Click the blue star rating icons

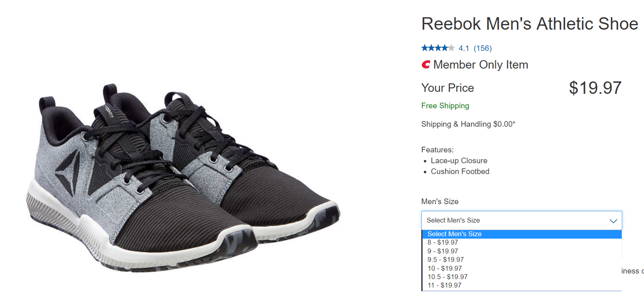(438, 48)
